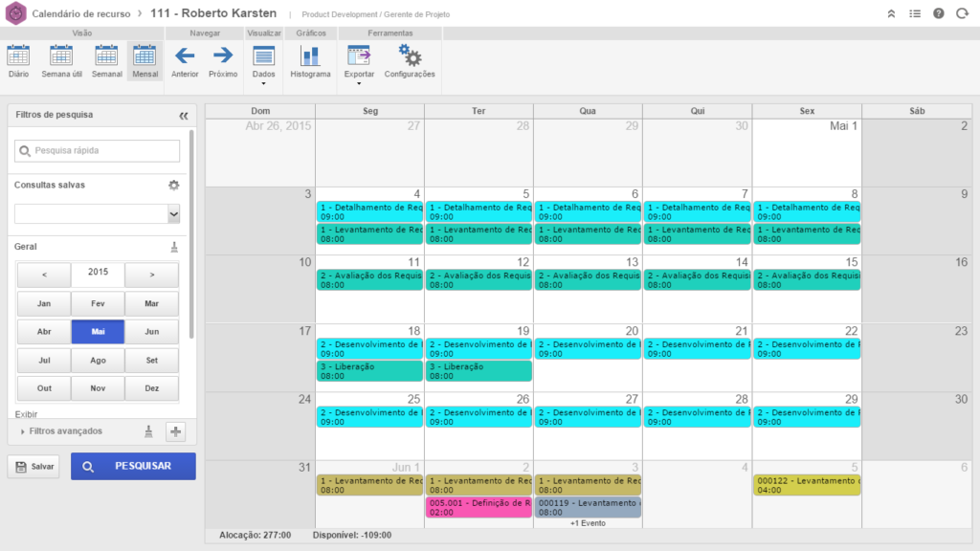Switch to the Semanal view
The width and height of the screenshot is (980, 551).
click(x=106, y=61)
